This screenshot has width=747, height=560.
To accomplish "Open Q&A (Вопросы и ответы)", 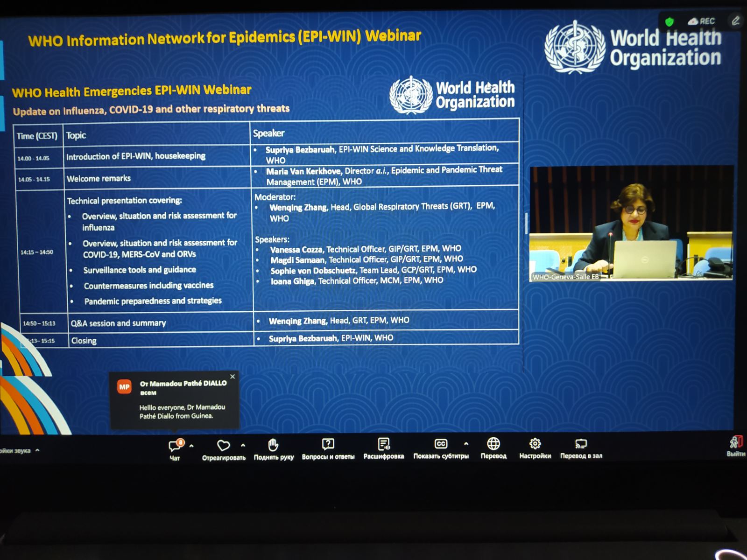I will [328, 444].
